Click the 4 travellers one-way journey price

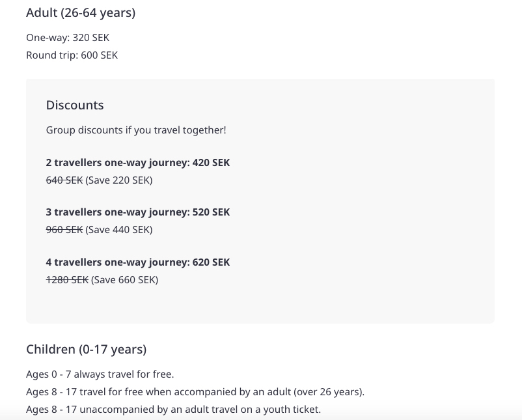(138, 262)
